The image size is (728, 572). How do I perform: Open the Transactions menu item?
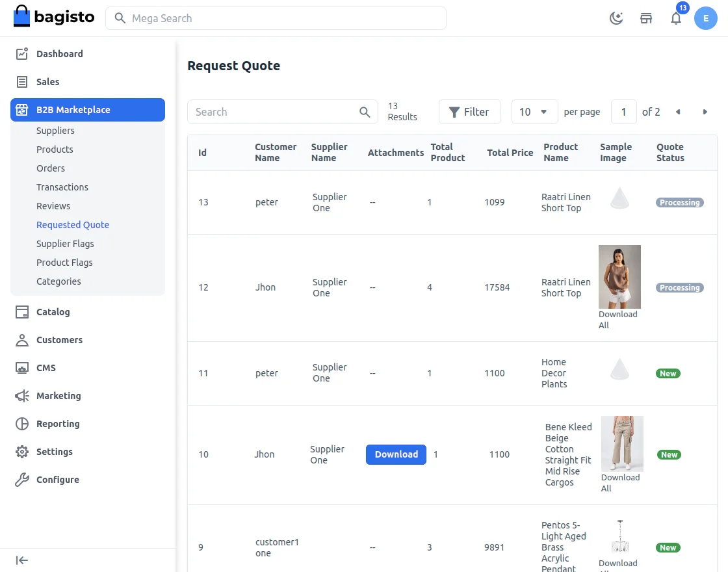tap(62, 187)
